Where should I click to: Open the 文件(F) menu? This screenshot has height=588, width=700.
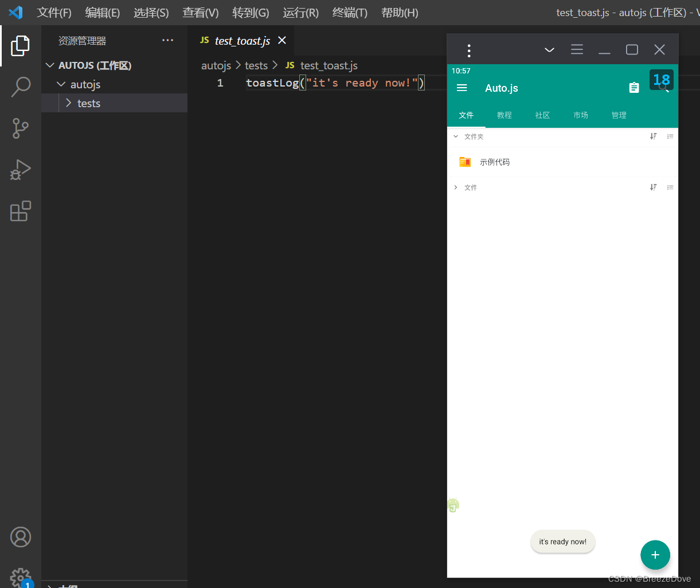[x=54, y=13]
